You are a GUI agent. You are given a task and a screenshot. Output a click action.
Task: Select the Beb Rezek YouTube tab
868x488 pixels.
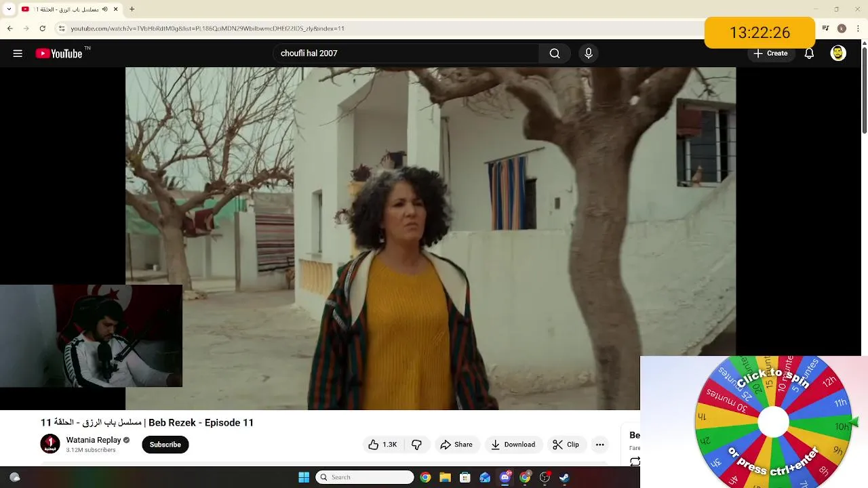click(x=69, y=9)
